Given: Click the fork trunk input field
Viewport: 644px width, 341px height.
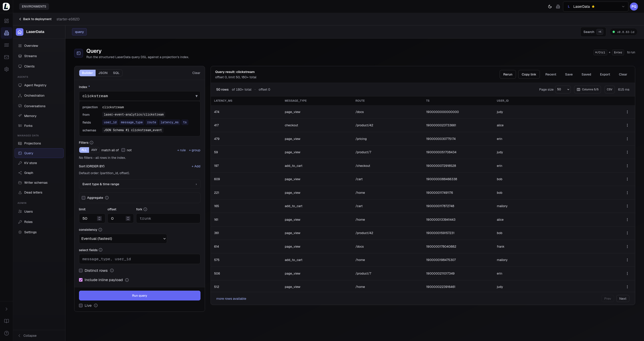Looking at the screenshot, I should click(x=168, y=218).
